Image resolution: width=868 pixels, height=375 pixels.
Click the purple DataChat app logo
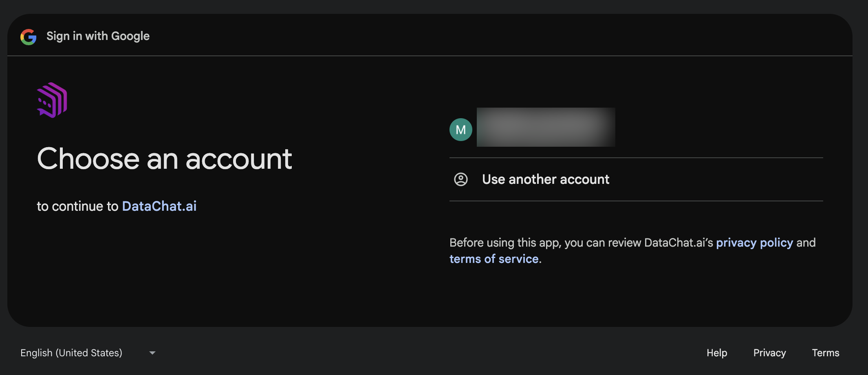(x=52, y=100)
